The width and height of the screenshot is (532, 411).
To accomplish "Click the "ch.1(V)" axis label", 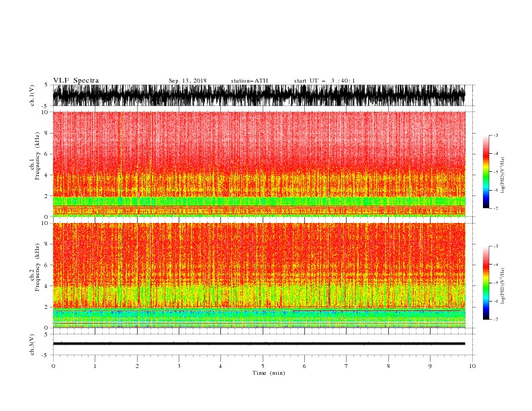I will click(x=32, y=95).
